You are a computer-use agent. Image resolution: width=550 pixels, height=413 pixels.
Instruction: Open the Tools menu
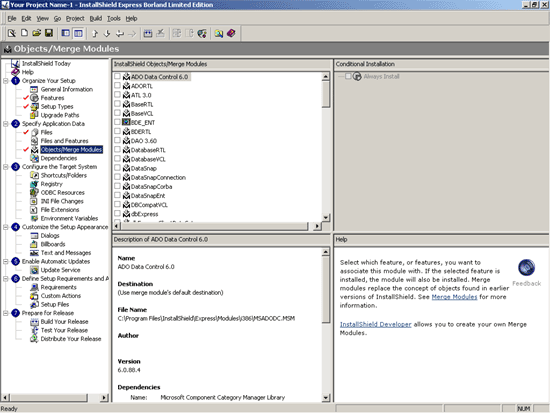pos(114,18)
